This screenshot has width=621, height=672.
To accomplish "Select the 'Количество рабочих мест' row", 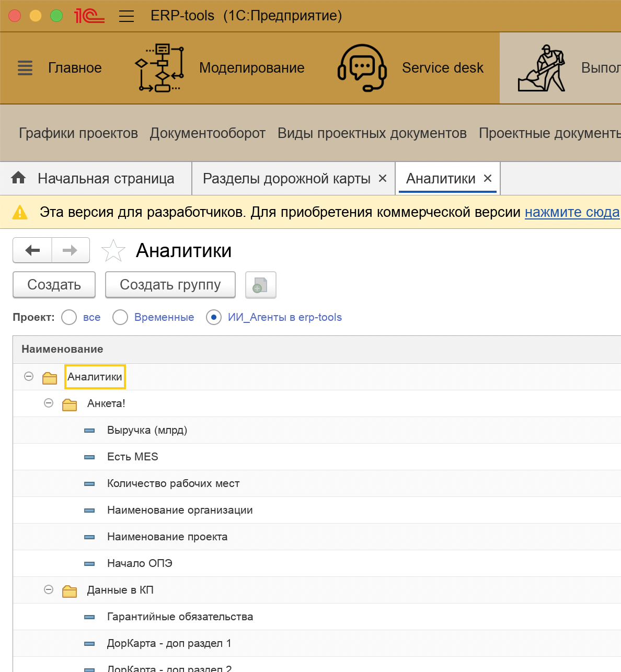I will (317, 483).
